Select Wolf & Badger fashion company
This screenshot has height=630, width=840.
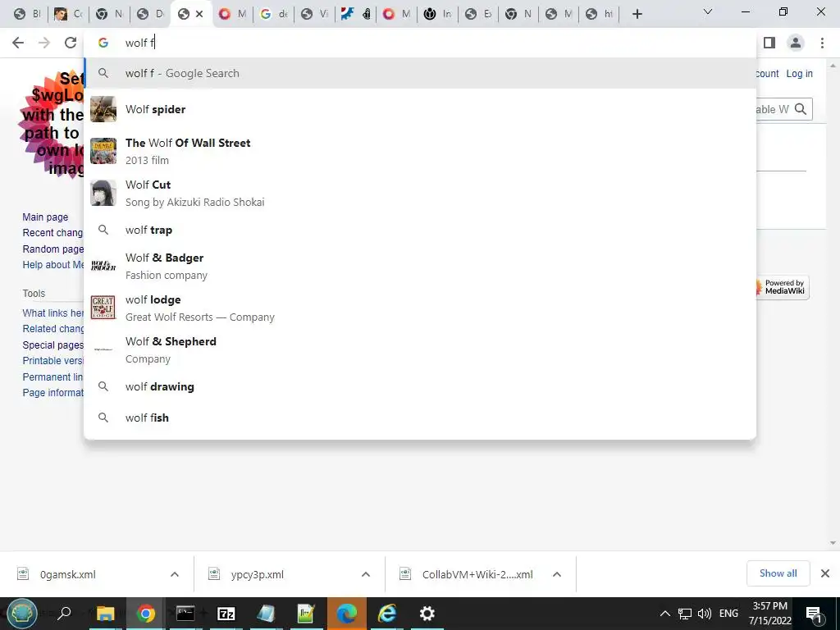[x=421, y=266]
